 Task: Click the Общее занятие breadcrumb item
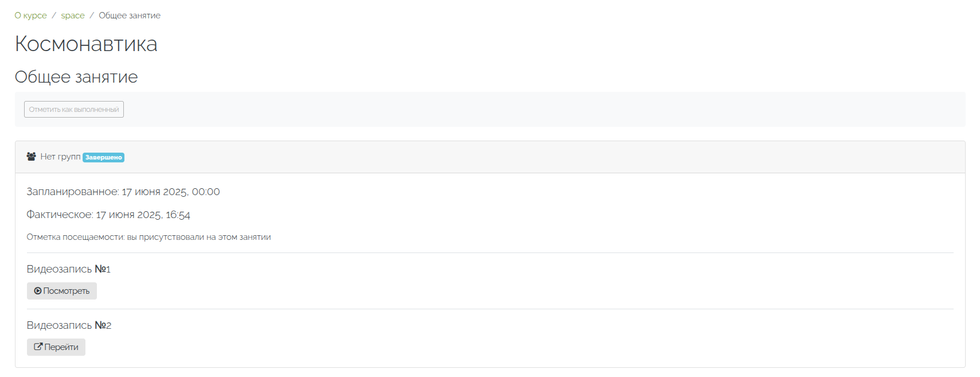130,15
